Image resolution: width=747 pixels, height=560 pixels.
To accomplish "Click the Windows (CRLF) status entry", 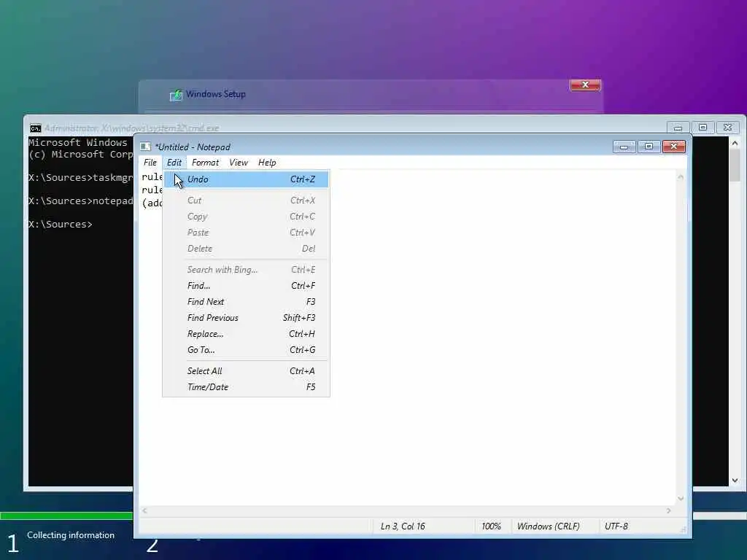I will coord(549,526).
